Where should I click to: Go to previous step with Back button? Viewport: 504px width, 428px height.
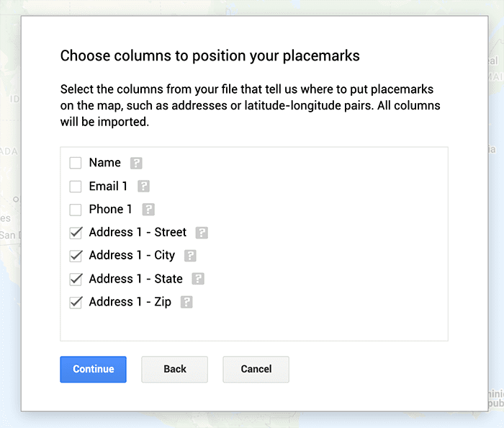tap(174, 369)
